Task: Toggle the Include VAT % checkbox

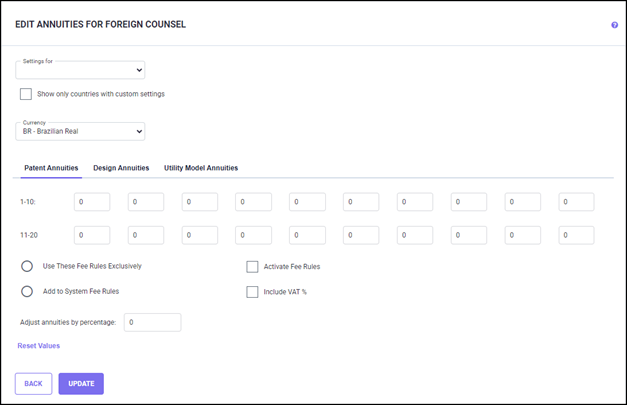Action: (253, 292)
